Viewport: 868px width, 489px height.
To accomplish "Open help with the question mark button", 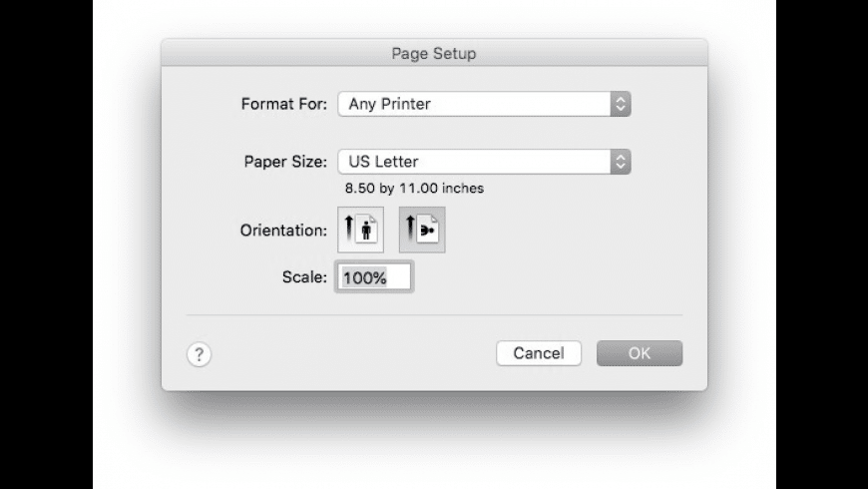I will (x=200, y=354).
